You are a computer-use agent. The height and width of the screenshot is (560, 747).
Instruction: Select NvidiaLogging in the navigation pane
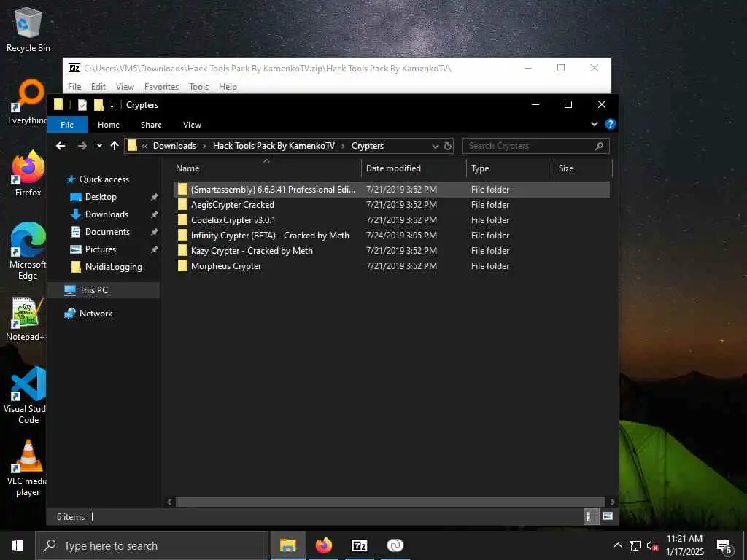(x=113, y=267)
